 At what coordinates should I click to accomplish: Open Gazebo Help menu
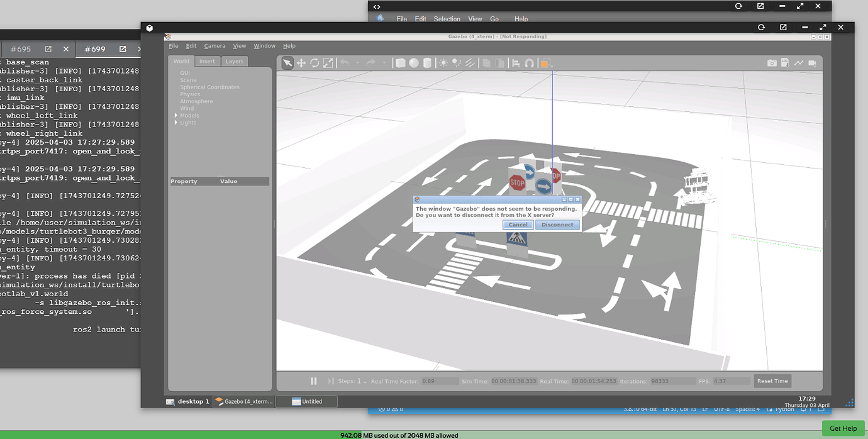(289, 46)
